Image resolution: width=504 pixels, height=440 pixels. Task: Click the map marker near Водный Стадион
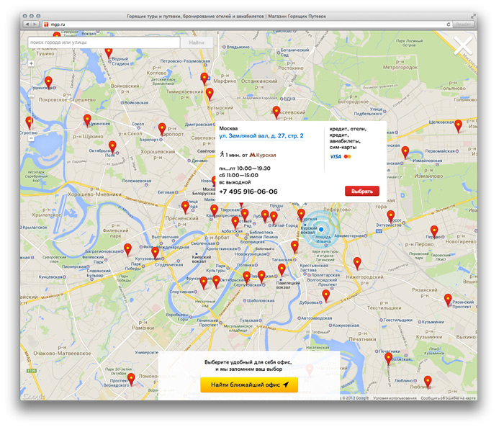(x=109, y=52)
